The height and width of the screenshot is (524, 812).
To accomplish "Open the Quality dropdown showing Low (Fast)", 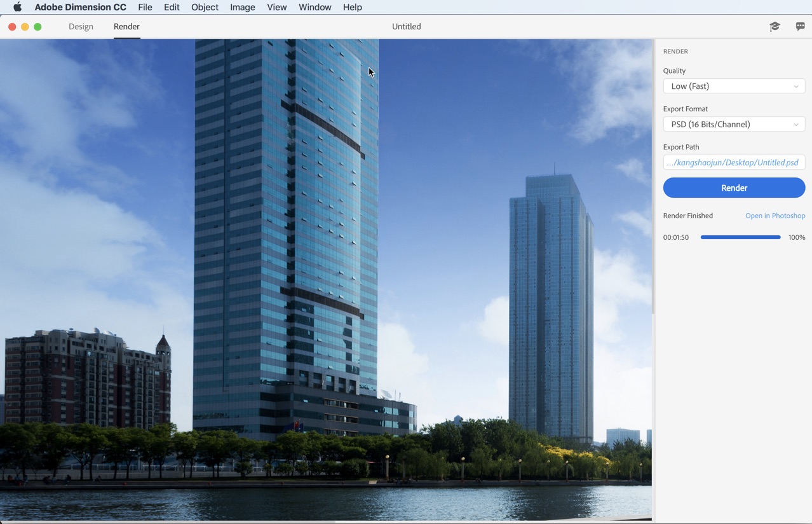I will (x=733, y=86).
